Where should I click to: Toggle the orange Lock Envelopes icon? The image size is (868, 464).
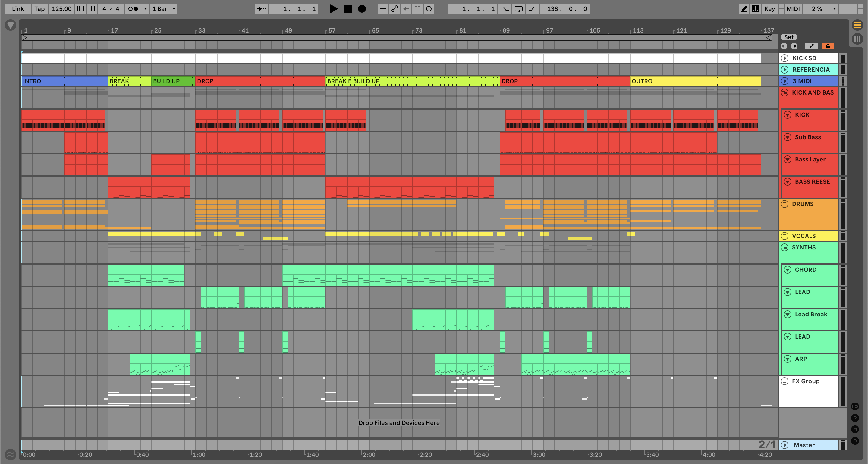[x=828, y=46]
